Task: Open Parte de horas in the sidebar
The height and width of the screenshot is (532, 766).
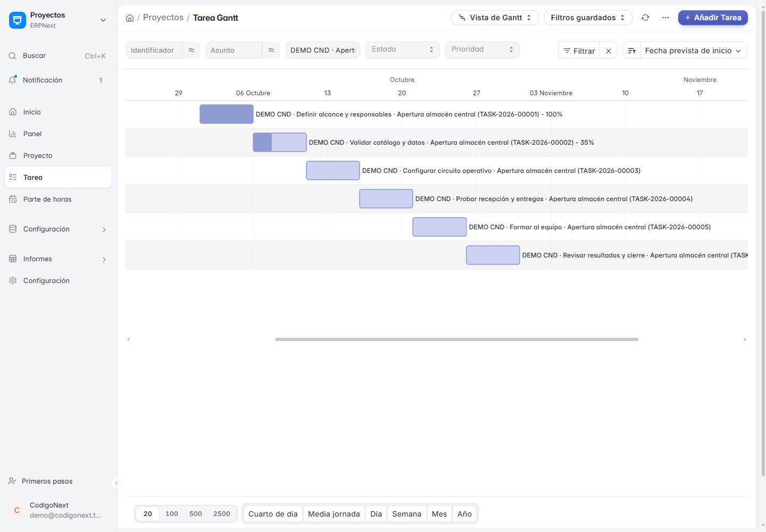Action: click(x=58, y=199)
